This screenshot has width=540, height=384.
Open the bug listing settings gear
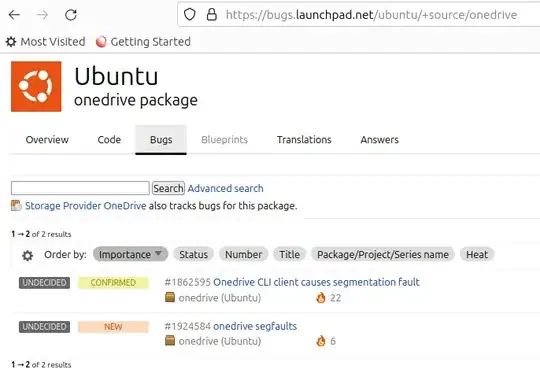28,255
